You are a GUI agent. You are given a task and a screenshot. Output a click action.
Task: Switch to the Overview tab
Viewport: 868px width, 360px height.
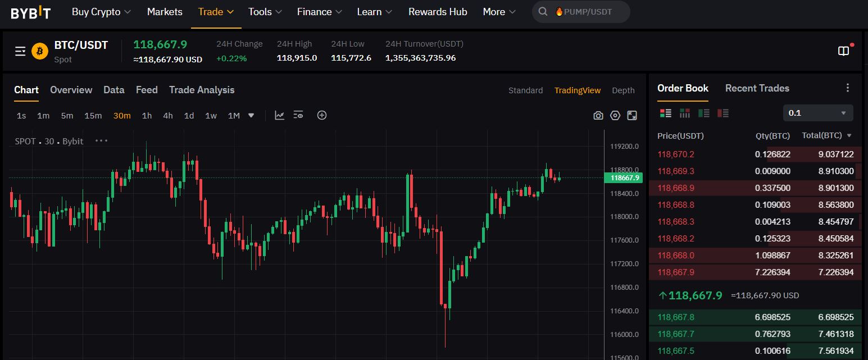pyautogui.click(x=71, y=90)
